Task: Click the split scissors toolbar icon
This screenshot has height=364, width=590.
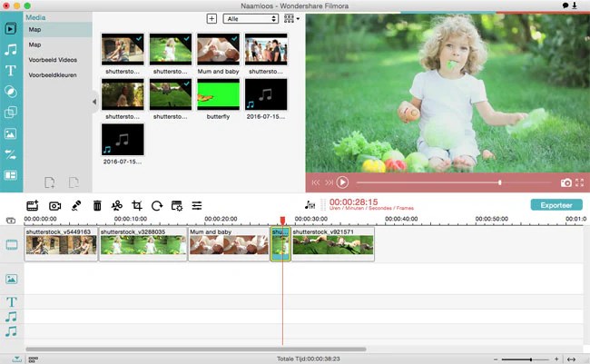Action: tap(117, 205)
